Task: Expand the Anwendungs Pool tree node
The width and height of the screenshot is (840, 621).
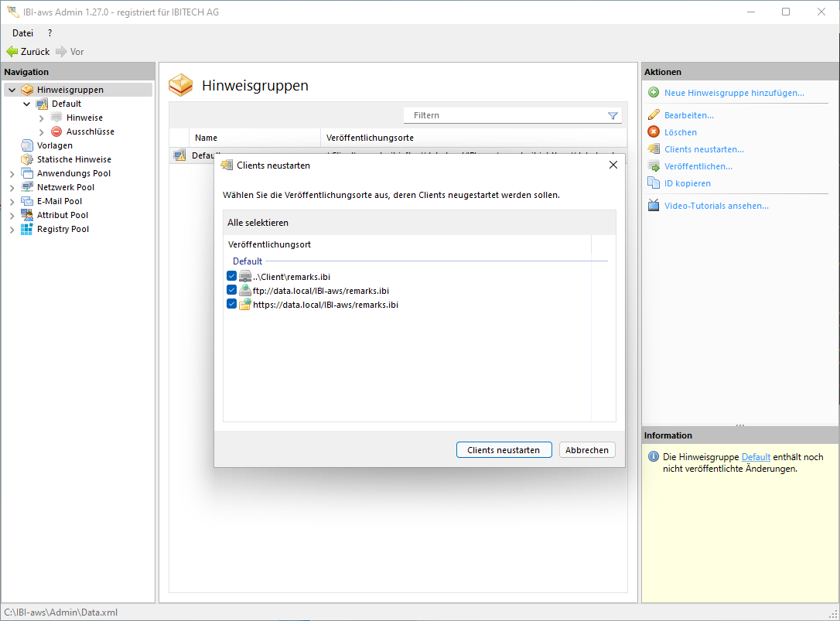Action: [12, 174]
